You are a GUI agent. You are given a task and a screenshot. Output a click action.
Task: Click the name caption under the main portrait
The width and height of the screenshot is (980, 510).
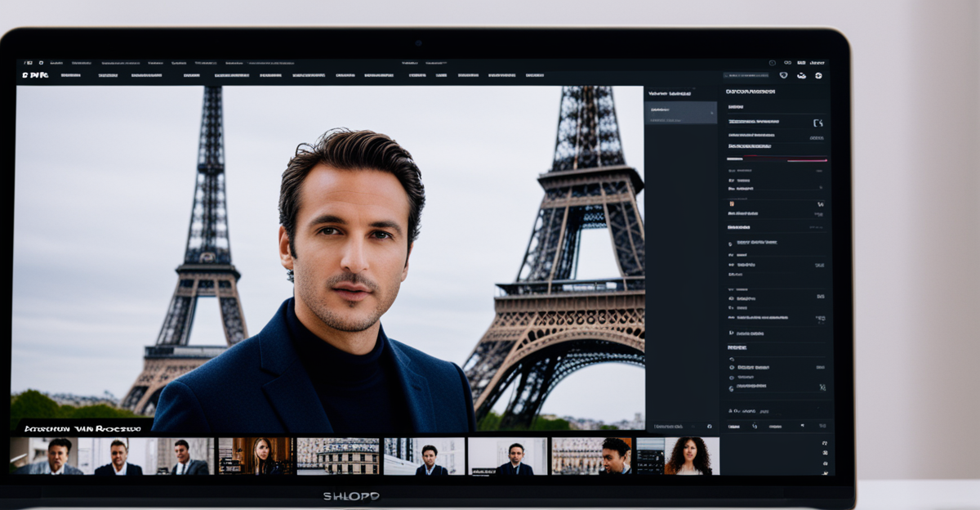click(82, 428)
